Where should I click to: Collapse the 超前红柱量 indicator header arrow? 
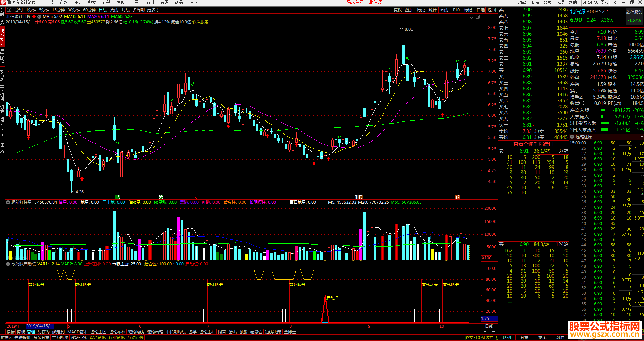point(8,202)
